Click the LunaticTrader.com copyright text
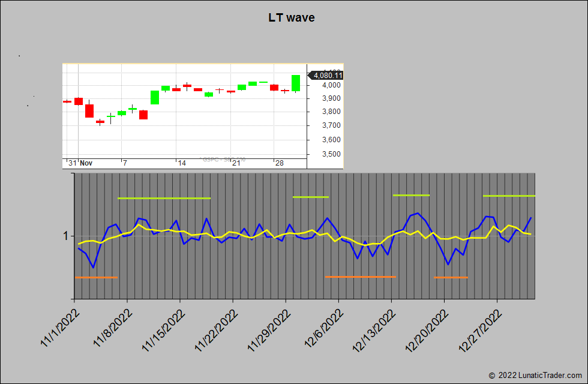This screenshot has height=384, width=588. click(535, 376)
